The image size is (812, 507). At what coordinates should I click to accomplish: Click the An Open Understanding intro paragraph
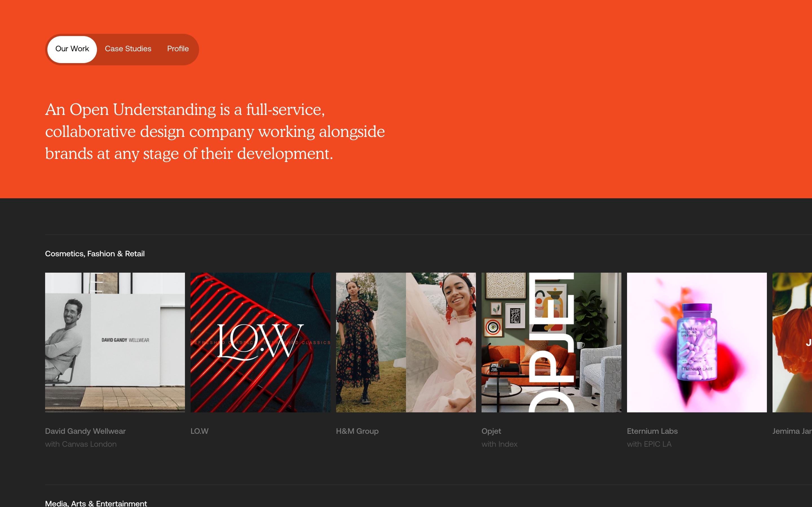pos(215,132)
